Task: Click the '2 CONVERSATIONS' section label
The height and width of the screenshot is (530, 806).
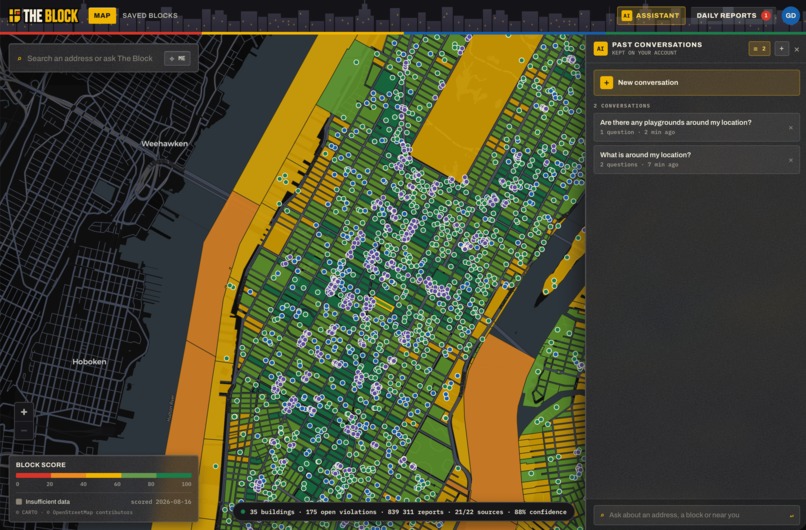Action: pyautogui.click(x=622, y=106)
